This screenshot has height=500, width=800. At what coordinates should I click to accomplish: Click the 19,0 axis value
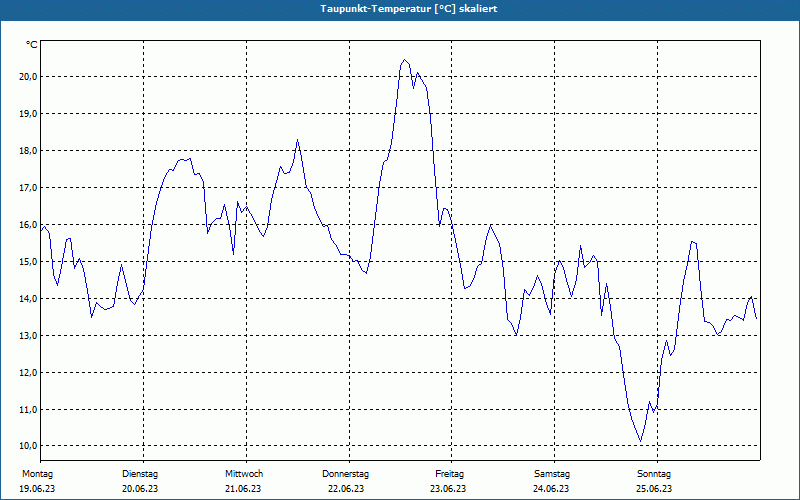(28, 114)
